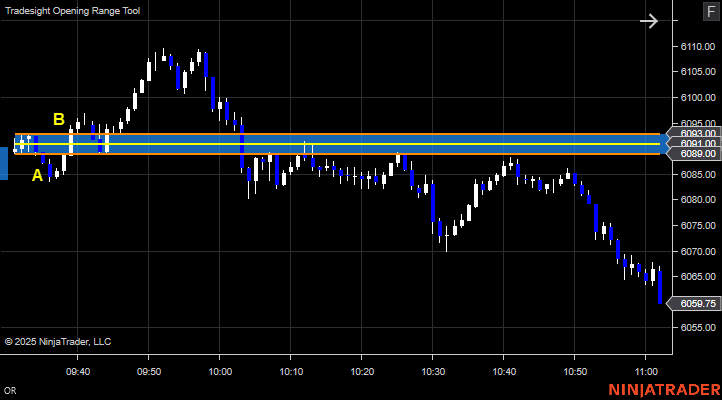Click the 10:30 time axis label

coord(433,371)
